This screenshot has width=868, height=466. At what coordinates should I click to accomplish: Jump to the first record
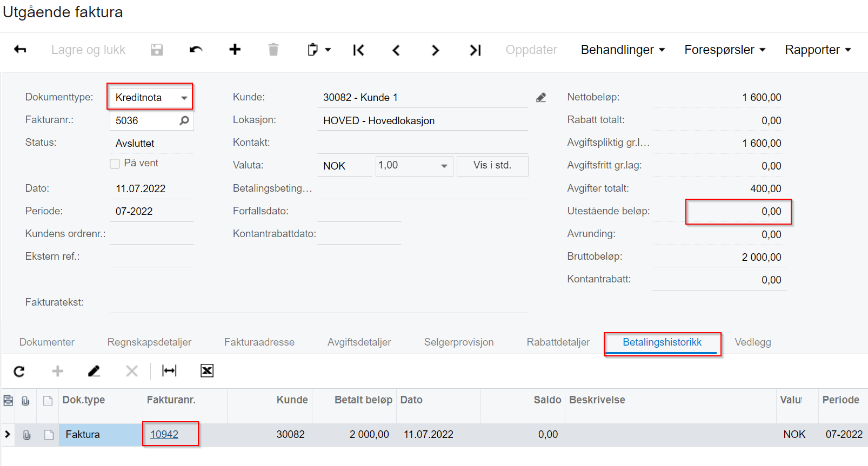point(358,50)
